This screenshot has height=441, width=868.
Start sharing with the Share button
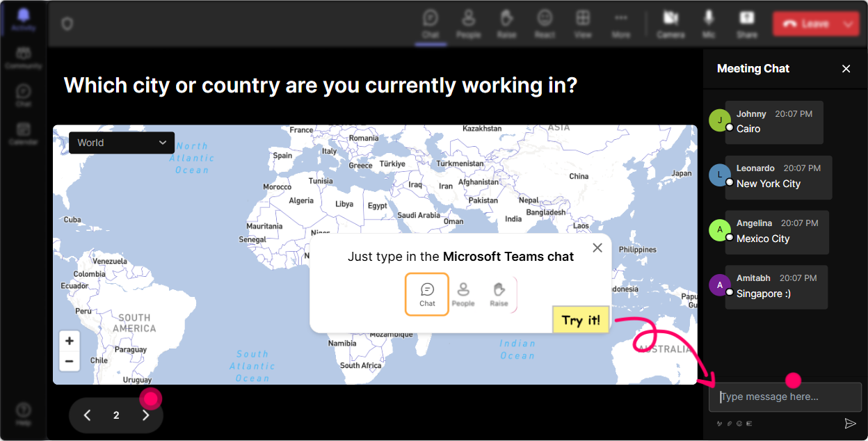(x=747, y=24)
